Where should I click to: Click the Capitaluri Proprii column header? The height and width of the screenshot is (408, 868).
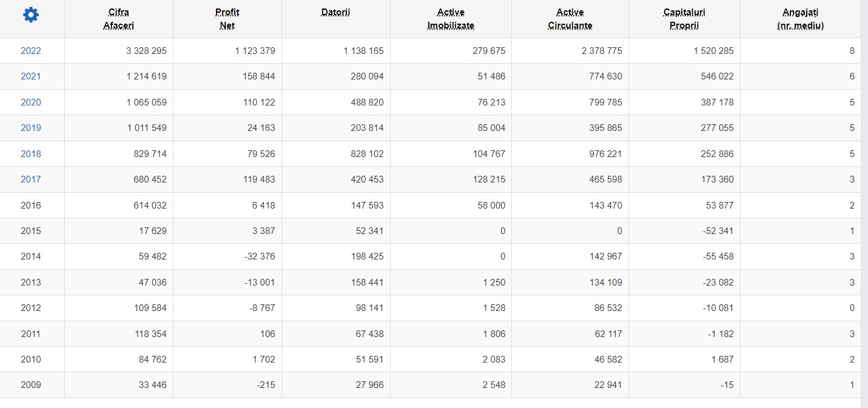tap(684, 19)
